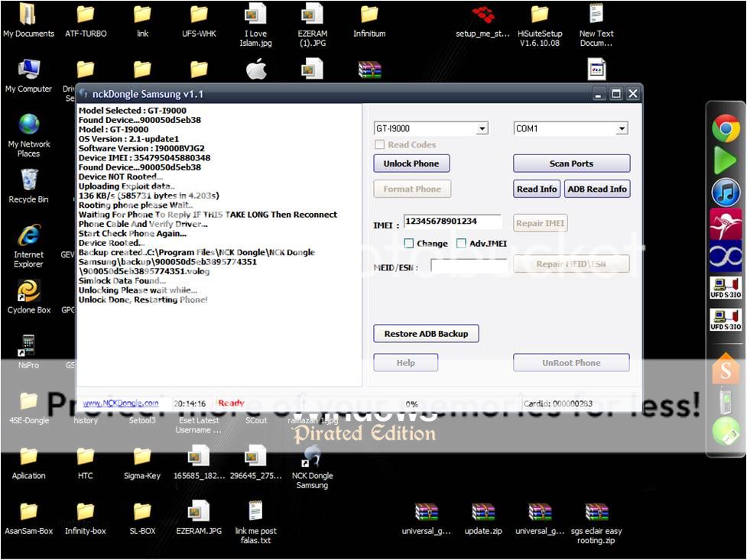The image size is (747, 560).
Task: Open the HiSuiteSetup V1.6.10.08 folder
Action: 540,24
